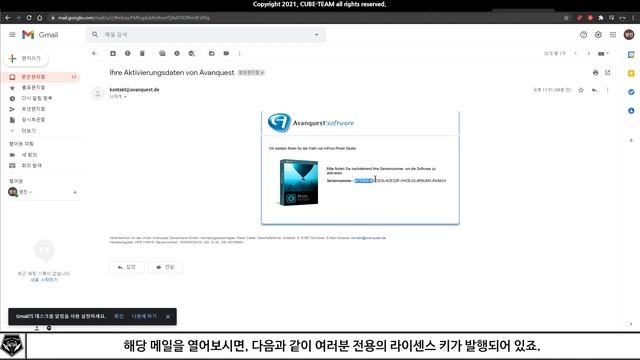Image resolution: width=640 pixels, height=360 pixels.
Task: Add new Hangouts conversation plus icon
Action: [x=75, y=192]
